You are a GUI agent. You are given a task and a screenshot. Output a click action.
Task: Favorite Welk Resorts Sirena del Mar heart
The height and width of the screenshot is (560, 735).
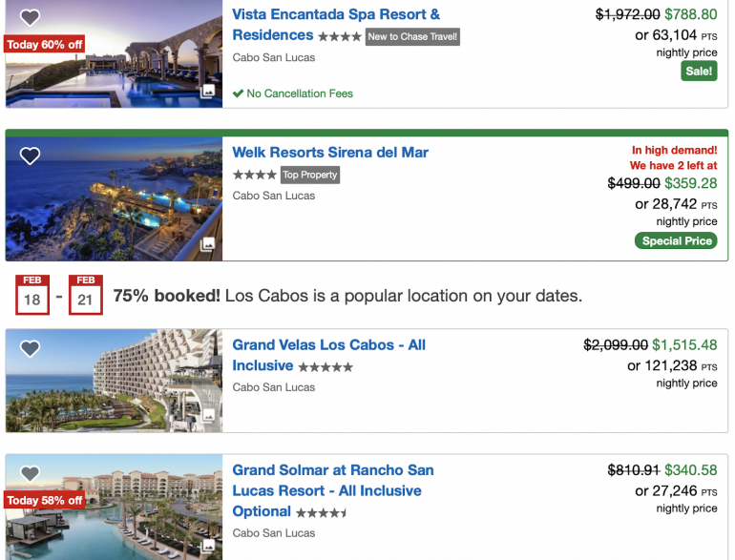coord(30,156)
